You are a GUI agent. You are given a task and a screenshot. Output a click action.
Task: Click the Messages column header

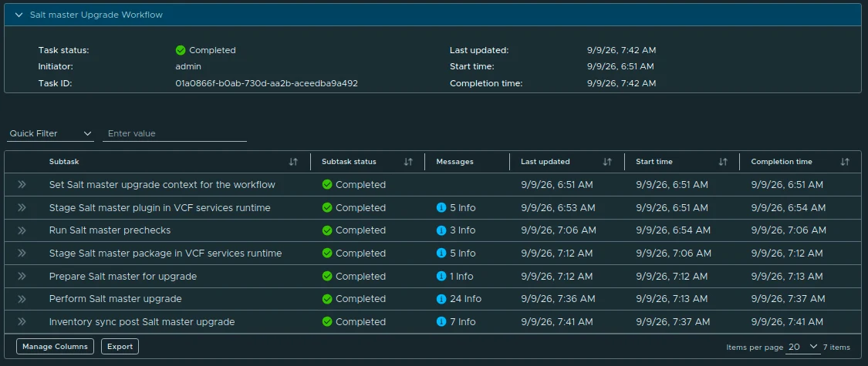click(x=455, y=162)
